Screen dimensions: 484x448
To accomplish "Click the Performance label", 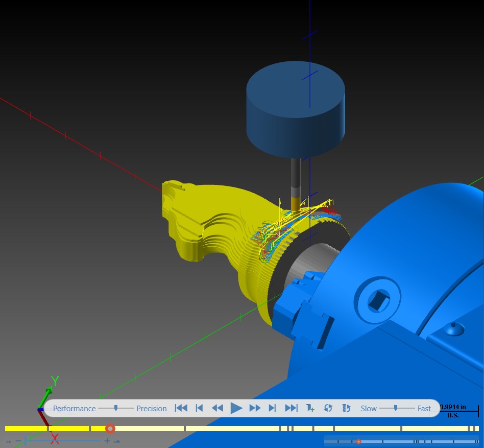I will click(75, 409).
